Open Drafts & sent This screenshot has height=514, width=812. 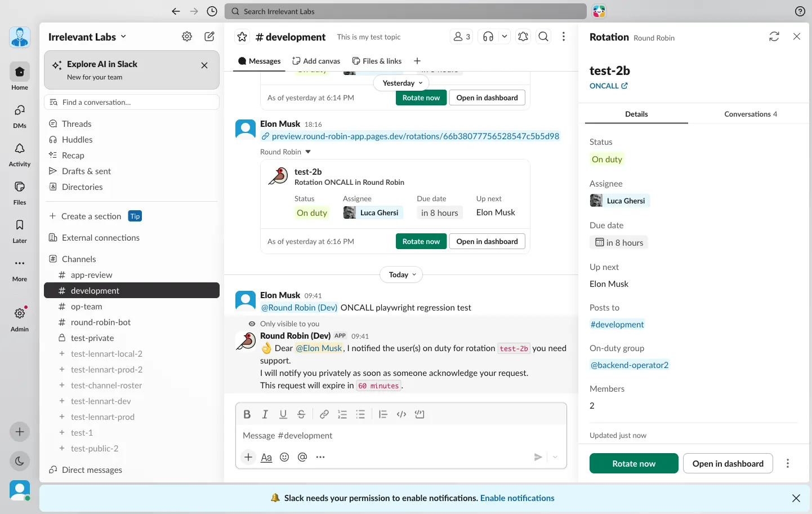point(132,171)
